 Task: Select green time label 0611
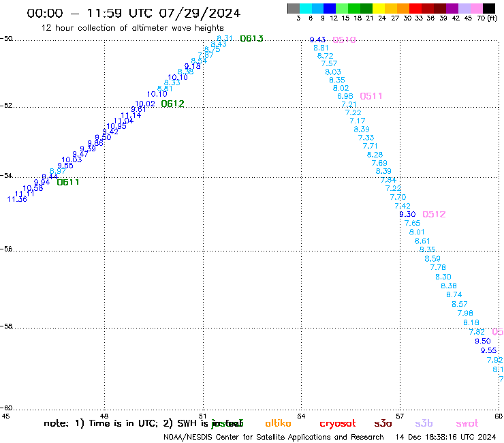point(68,183)
